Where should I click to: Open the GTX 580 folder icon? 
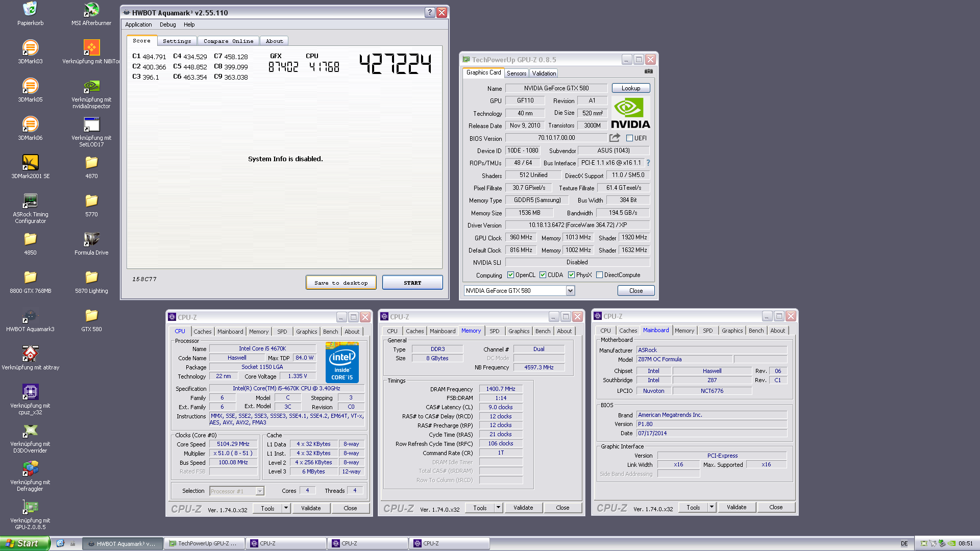(91, 315)
